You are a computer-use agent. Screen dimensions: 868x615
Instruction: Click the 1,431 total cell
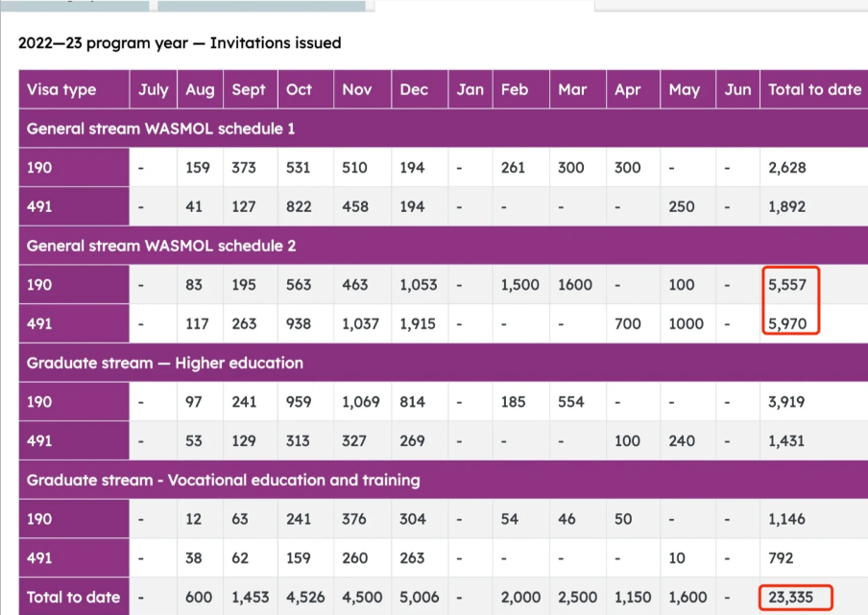click(x=814, y=441)
